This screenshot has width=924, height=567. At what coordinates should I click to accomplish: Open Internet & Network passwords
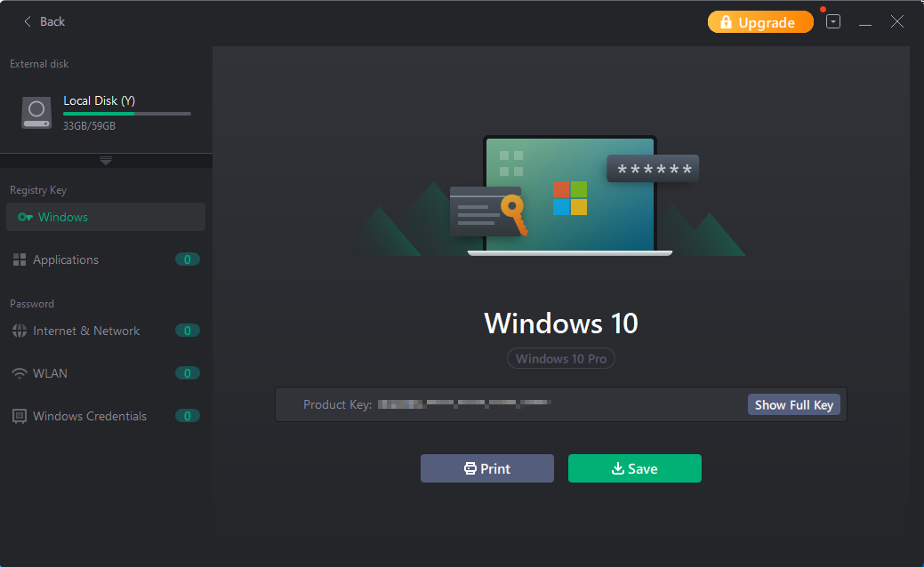106,331
